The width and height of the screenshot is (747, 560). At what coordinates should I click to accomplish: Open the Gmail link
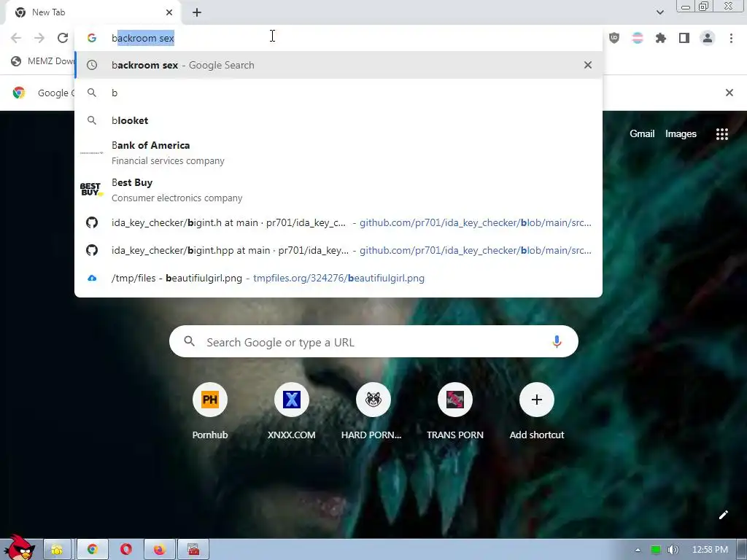pos(642,134)
